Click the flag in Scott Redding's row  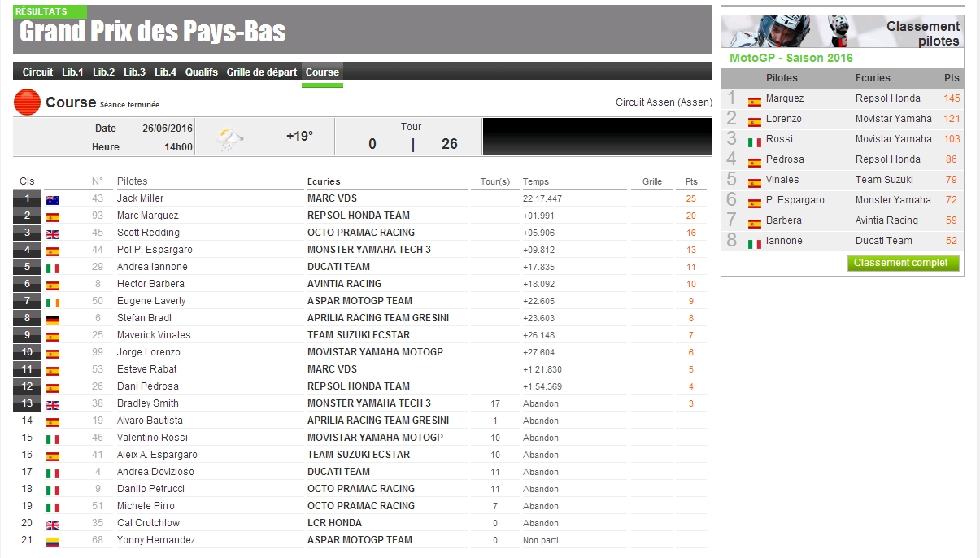[x=53, y=234]
